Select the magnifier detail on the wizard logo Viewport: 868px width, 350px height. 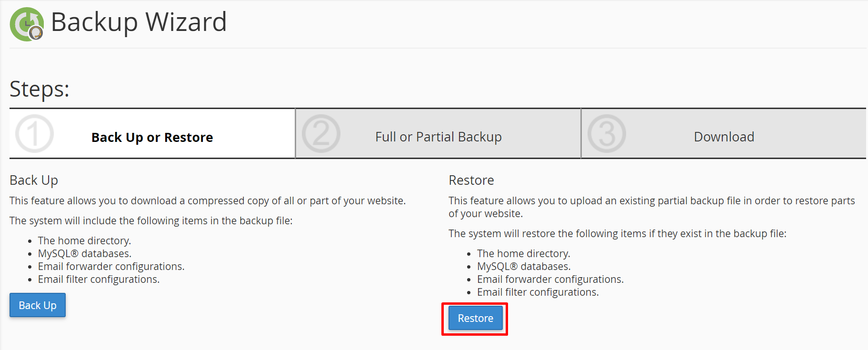pos(35,33)
